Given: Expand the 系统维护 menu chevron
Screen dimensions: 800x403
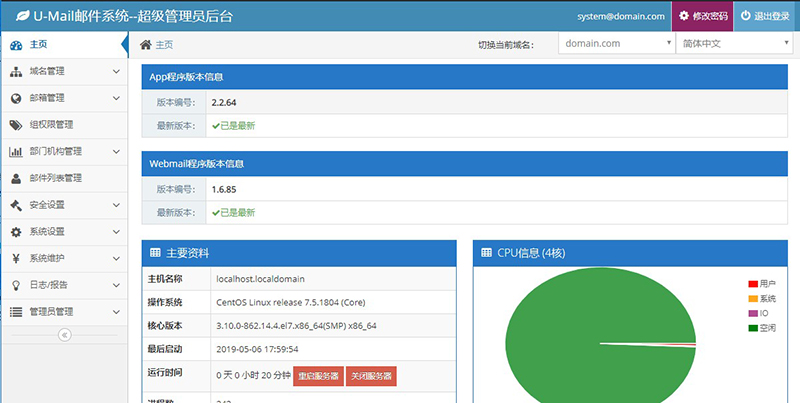Looking at the screenshot, I should point(116,258).
